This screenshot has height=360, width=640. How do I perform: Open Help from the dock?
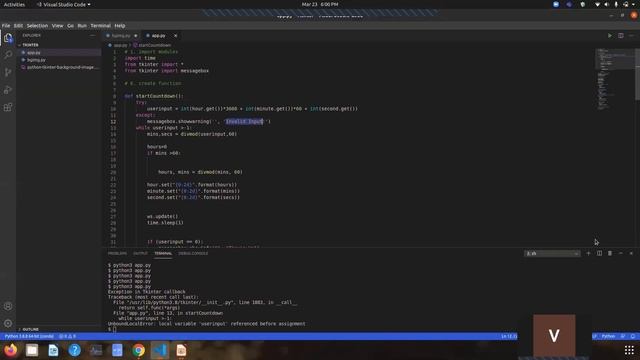coord(74,350)
